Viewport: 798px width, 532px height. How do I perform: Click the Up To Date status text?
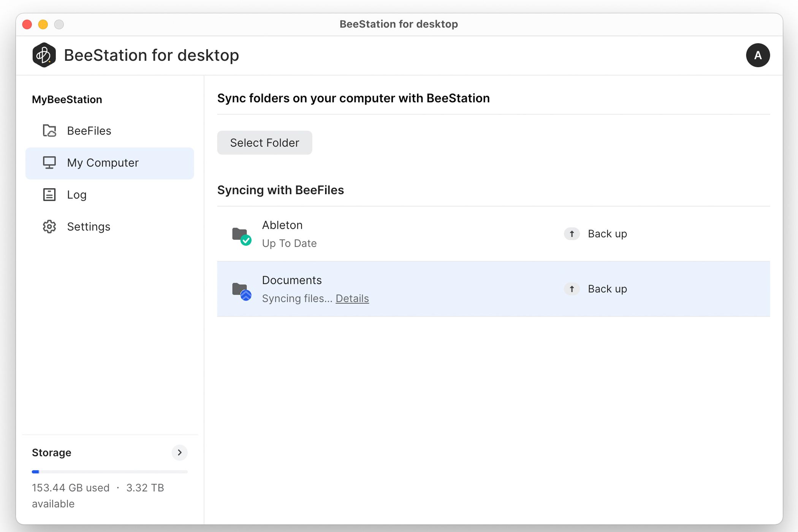tap(289, 243)
